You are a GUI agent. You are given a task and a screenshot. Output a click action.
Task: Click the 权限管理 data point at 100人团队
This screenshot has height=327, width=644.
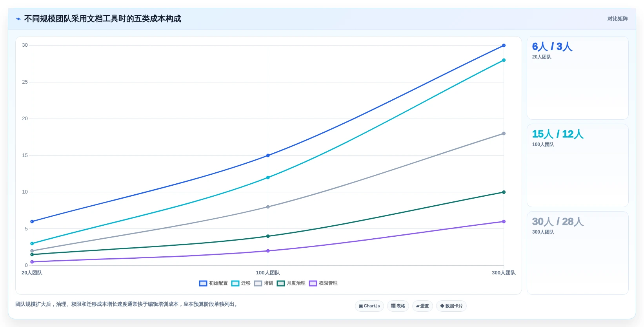pyautogui.click(x=268, y=251)
